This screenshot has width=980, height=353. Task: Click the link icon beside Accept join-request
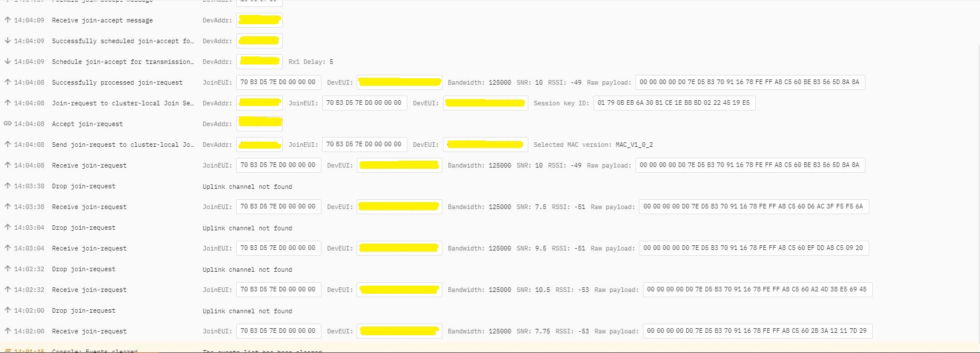[x=7, y=124]
